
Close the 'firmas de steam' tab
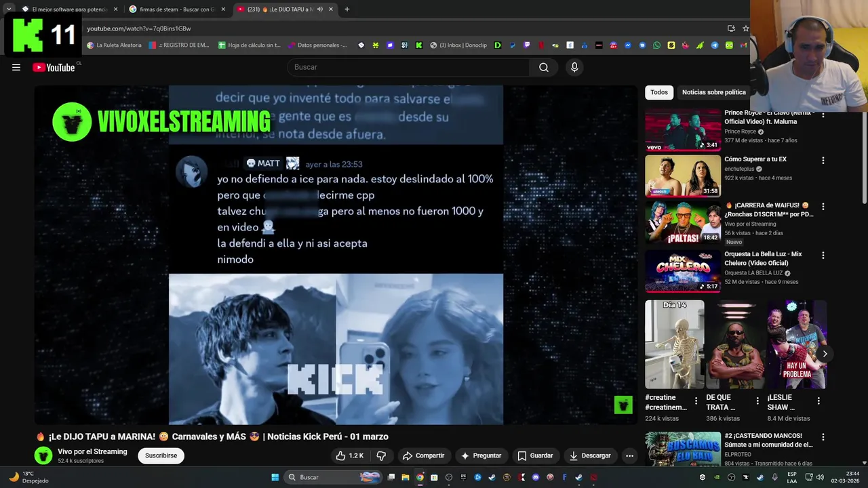223,9
